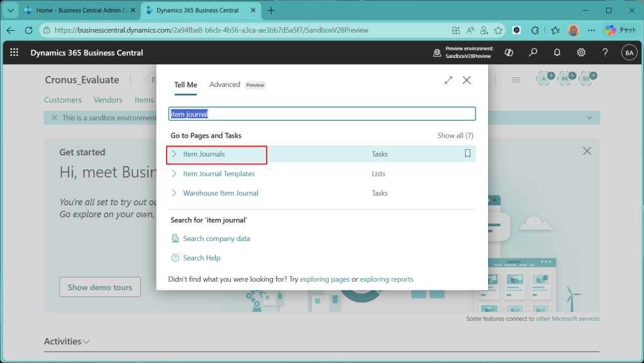This screenshot has height=363, width=644.
Task: Open the app launcher waffle icon
Action: [14, 53]
